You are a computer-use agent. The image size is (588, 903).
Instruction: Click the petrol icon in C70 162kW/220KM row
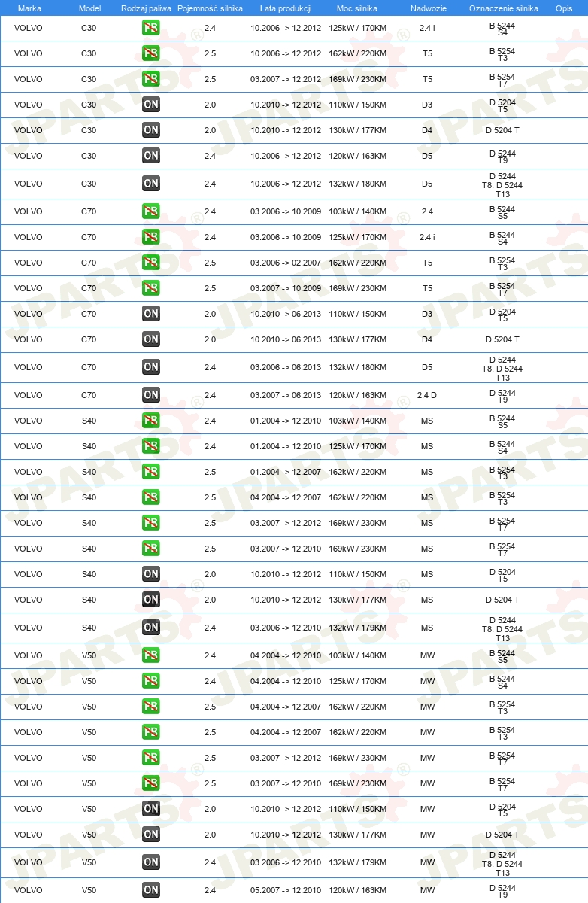coord(151,263)
